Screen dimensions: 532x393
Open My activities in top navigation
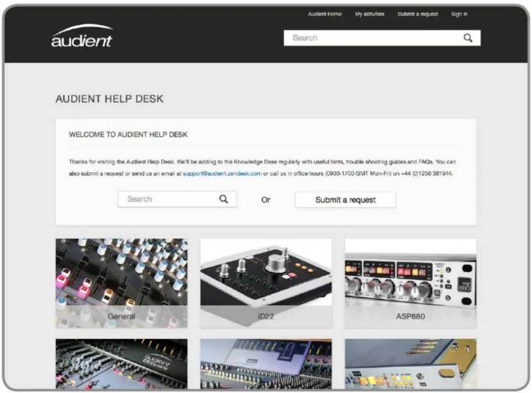369,14
